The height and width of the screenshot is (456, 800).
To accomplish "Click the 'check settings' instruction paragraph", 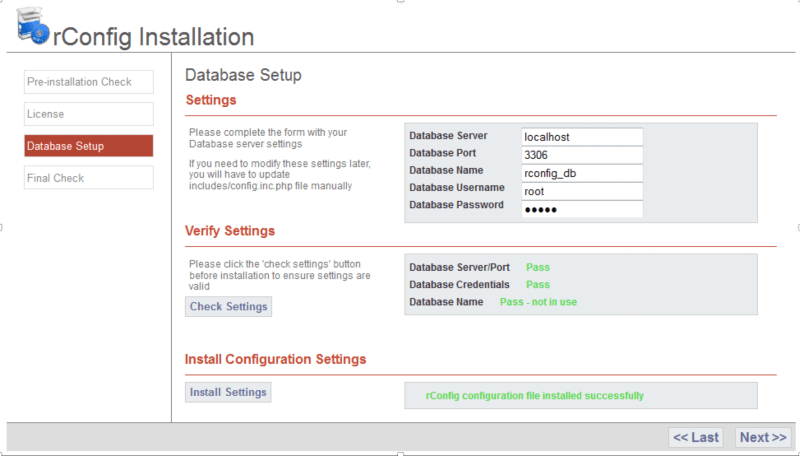I will click(280, 275).
